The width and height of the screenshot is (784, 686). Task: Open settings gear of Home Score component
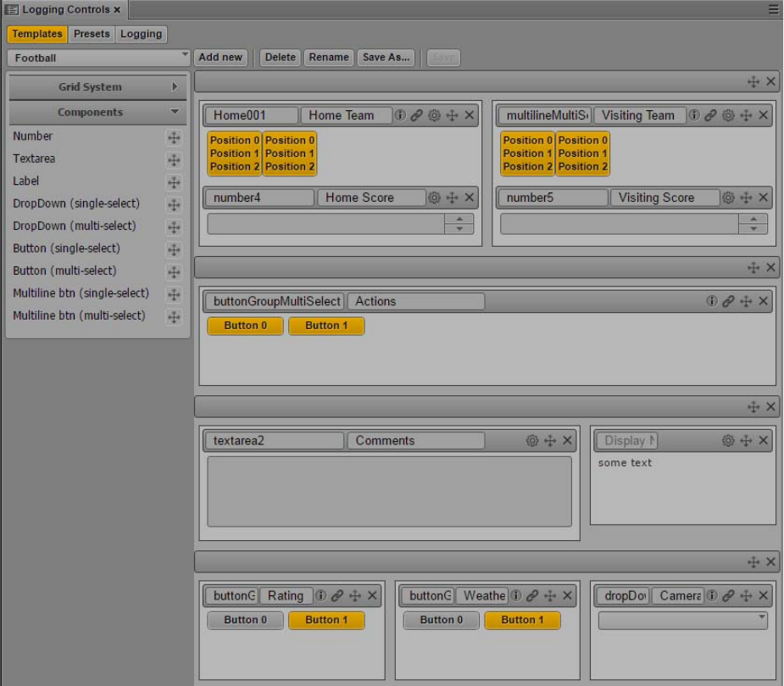[x=434, y=198]
